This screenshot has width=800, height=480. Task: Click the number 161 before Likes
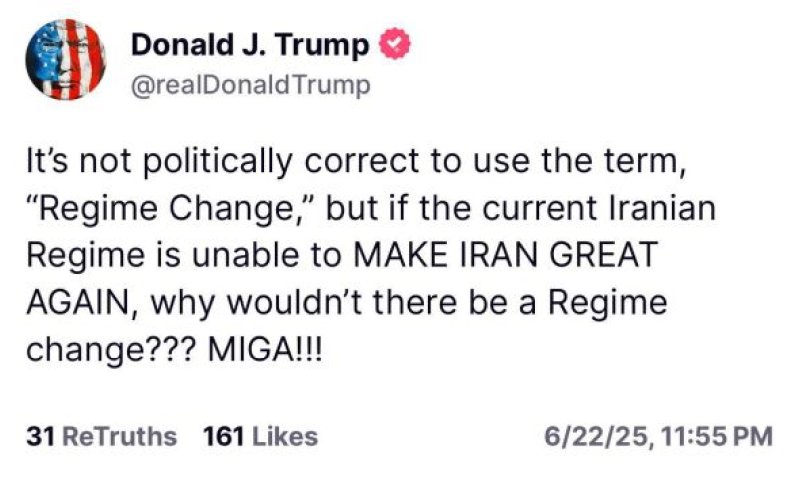223,437
